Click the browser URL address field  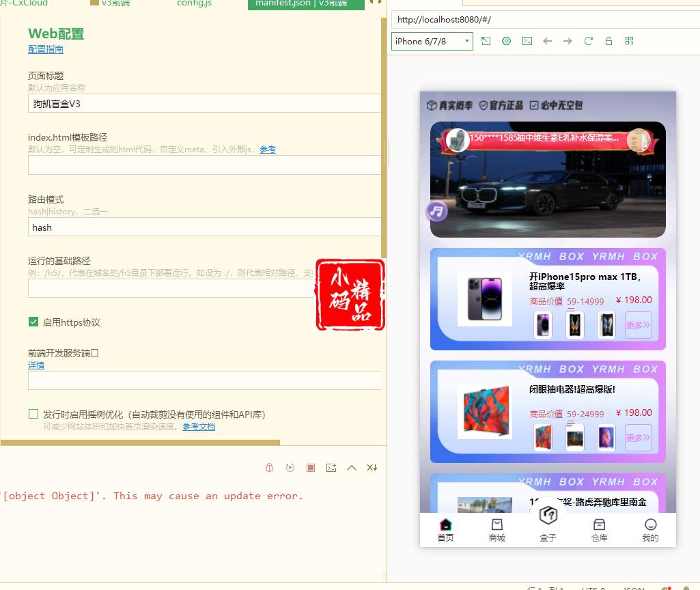pyautogui.click(x=546, y=20)
